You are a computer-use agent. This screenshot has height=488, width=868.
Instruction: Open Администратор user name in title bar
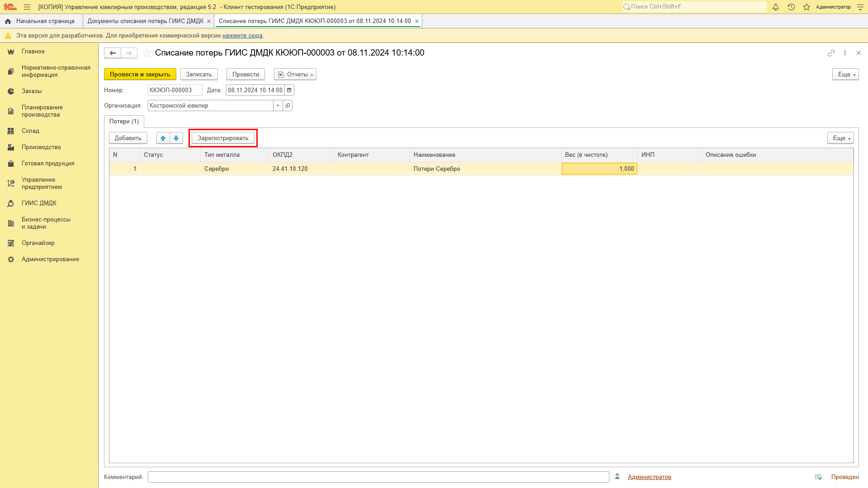point(833,7)
